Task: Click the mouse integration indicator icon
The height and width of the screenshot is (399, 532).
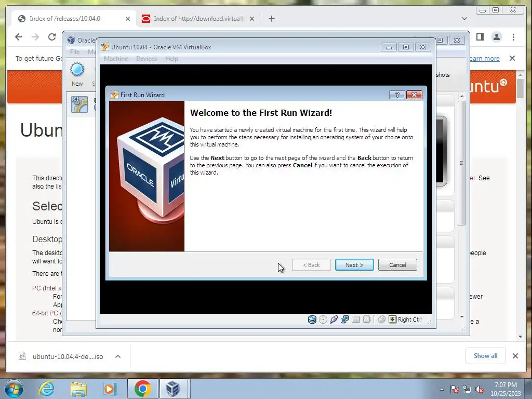Action: click(x=381, y=320)
